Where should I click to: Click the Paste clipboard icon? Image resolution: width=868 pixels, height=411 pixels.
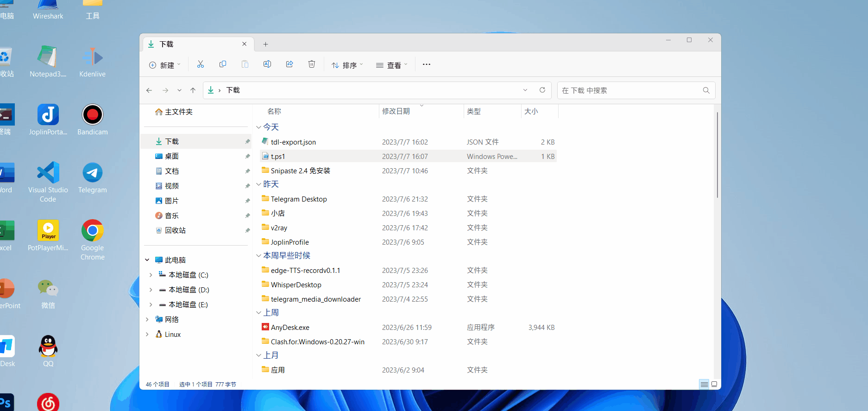[x=245, y=64]
